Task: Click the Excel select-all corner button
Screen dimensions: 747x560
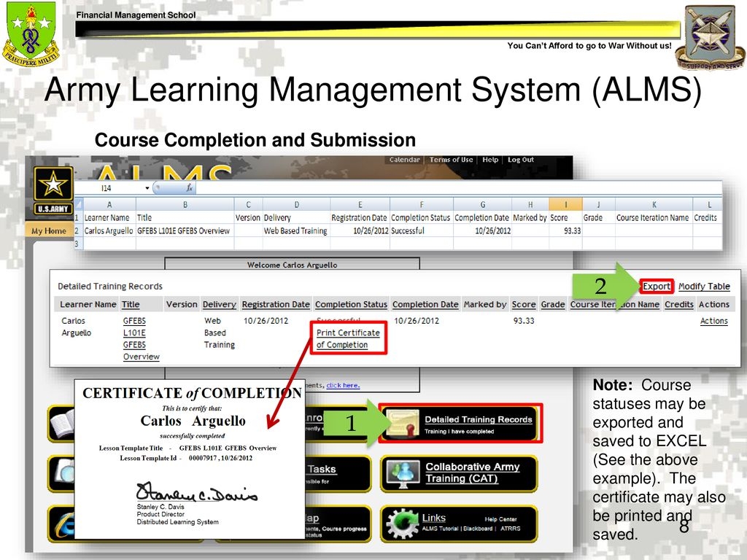Action: click(x=79, y=204)
